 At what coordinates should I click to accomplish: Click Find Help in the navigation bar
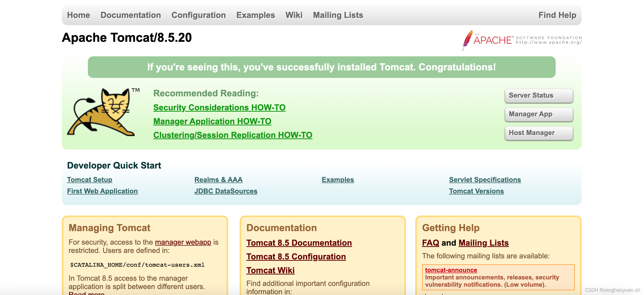[x=557, y=15]
